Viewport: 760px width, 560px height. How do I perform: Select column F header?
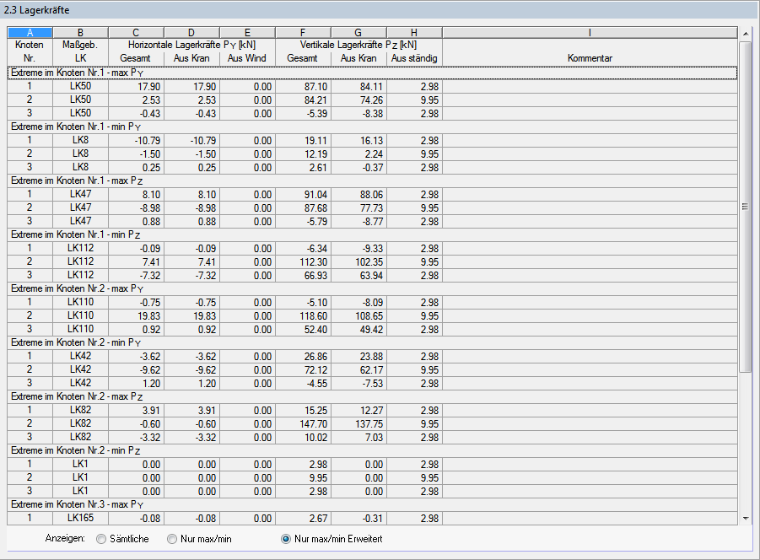pyautogui.click(x=303, y=33)
